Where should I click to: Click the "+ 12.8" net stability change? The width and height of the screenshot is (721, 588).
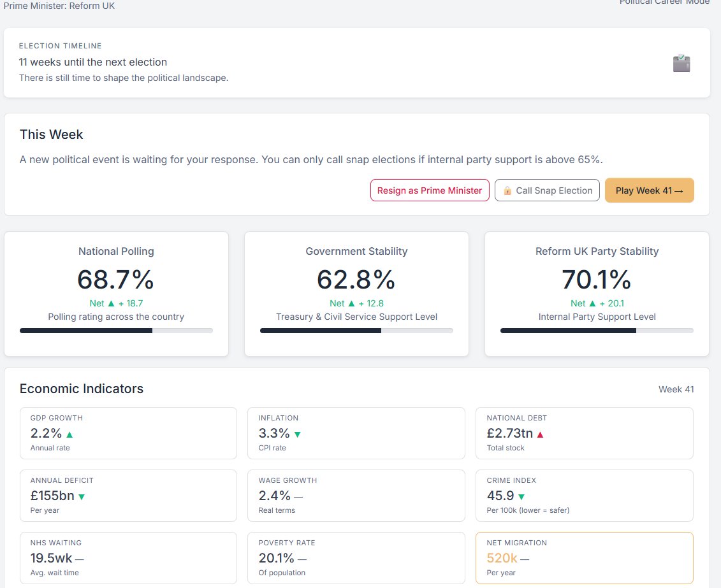(371, 303)
